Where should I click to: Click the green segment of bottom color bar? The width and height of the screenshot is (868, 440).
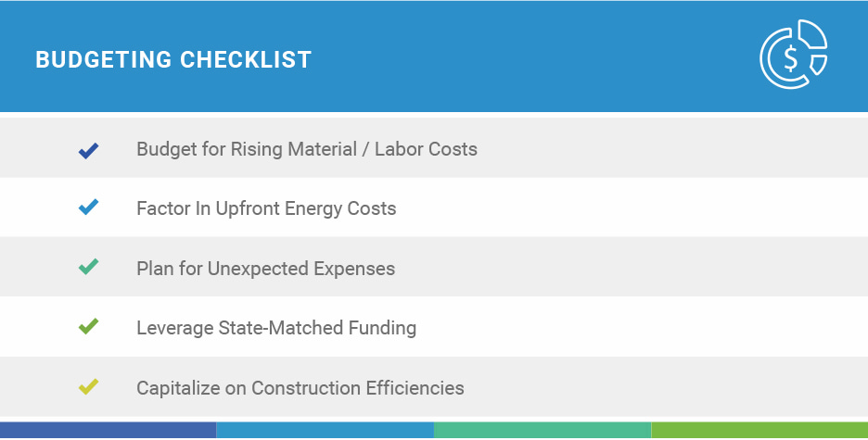[759, 430]
